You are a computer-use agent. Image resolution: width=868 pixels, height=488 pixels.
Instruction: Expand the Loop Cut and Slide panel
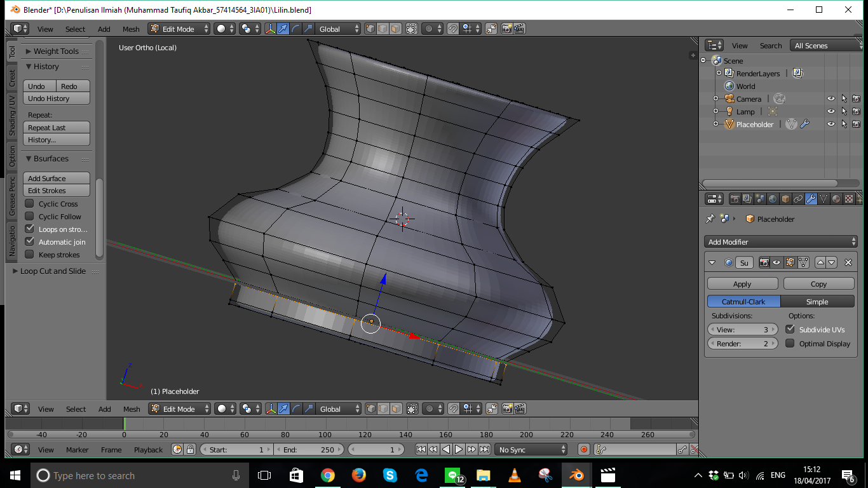click(x=16, y=271)
